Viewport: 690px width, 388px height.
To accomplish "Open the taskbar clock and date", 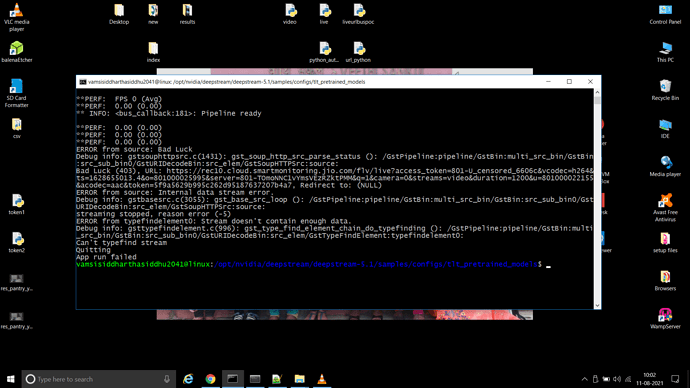I will (649, 379).
